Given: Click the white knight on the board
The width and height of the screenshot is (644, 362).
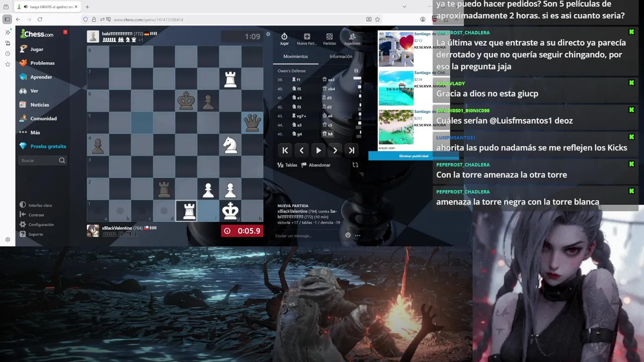Looking at the screenshot, I should point(230,145).
